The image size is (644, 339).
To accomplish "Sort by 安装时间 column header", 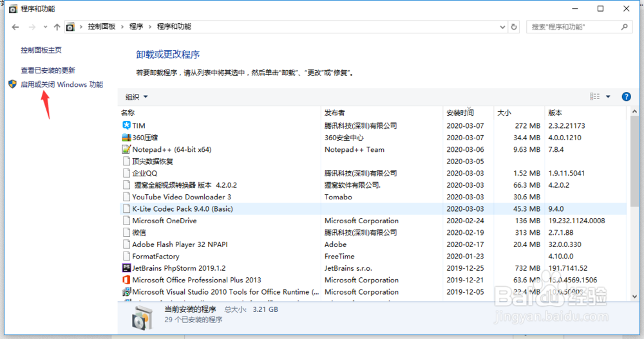I will 468,113.
